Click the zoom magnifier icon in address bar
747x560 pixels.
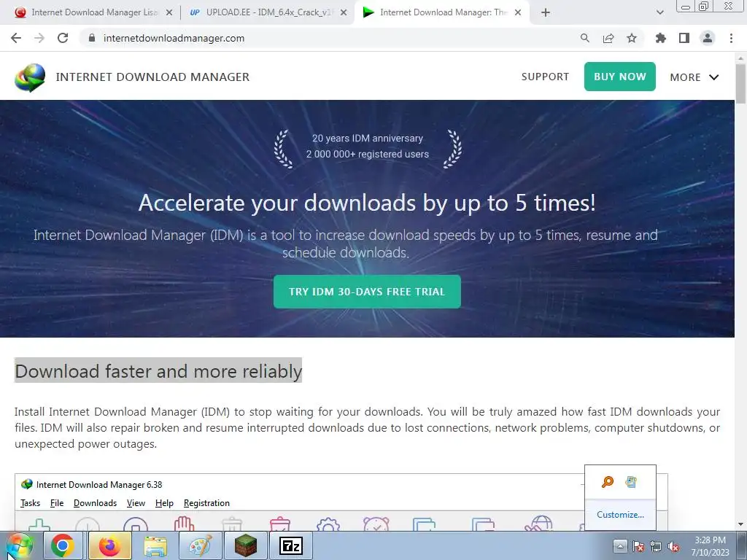[585, 38]
